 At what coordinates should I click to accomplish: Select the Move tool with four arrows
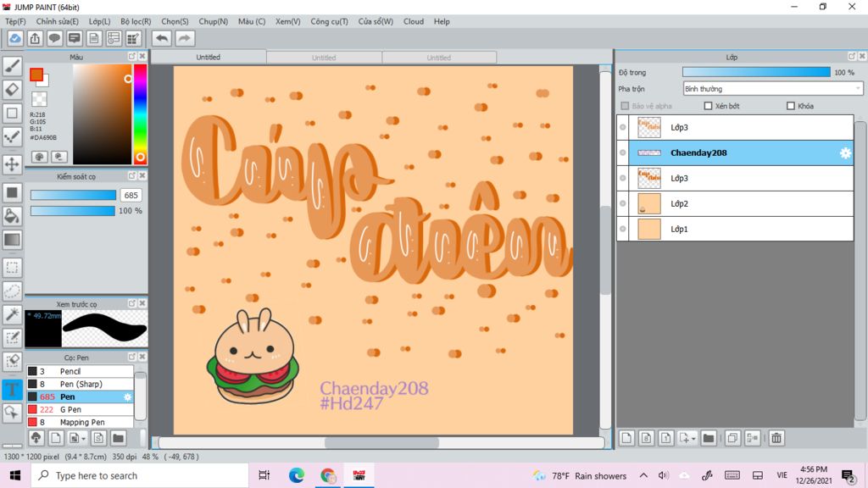pos(12,164)
